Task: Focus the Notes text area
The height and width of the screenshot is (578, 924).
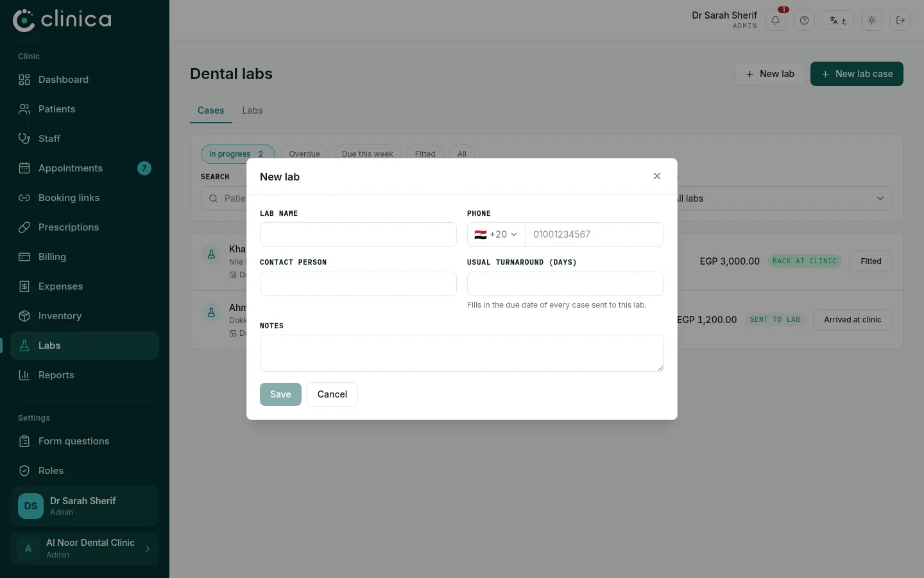Action: 462,353
